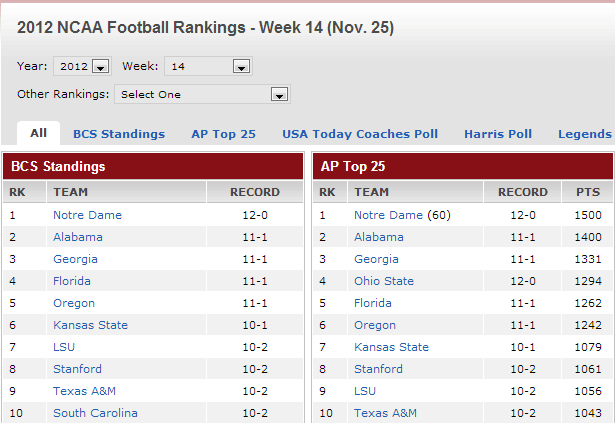The image size is (615, 423).
Task: Open the USA Today Coaches Poll tab
Action: (x=360, y=134)
